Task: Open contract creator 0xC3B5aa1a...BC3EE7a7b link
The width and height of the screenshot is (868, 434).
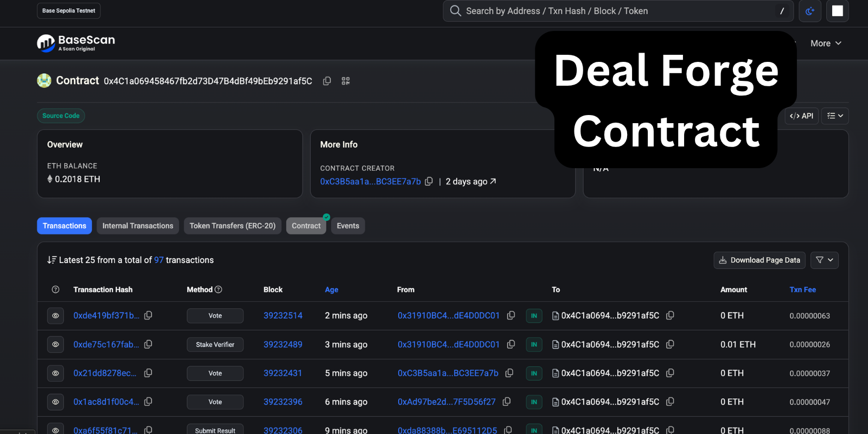Action: click(x=371, y=182)
